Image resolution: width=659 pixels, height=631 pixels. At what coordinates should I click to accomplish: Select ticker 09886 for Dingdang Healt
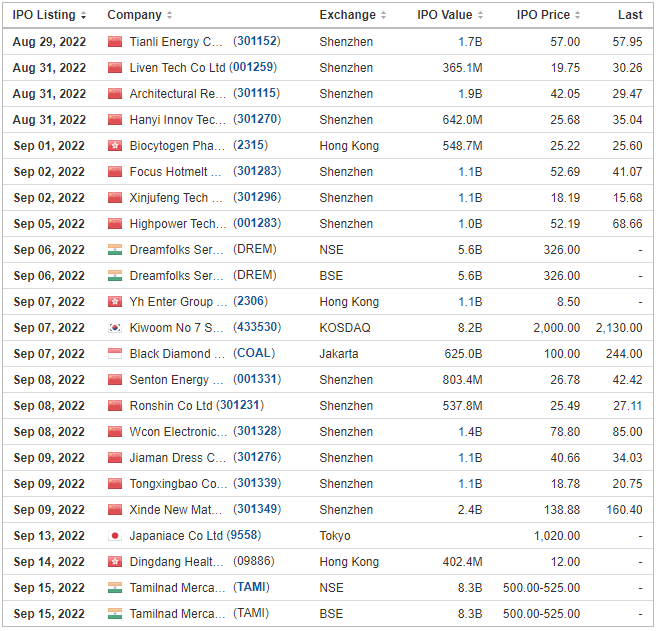click(254, 561)
